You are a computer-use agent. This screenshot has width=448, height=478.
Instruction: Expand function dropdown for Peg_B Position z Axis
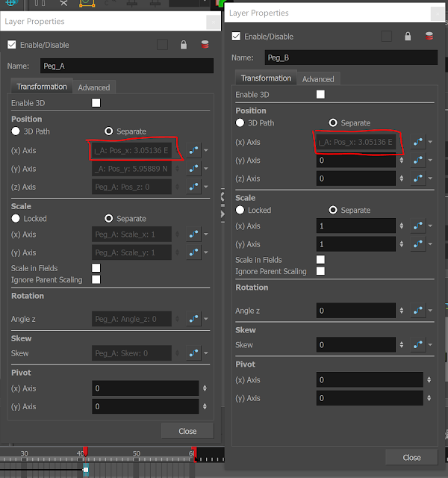coord(430,179)
